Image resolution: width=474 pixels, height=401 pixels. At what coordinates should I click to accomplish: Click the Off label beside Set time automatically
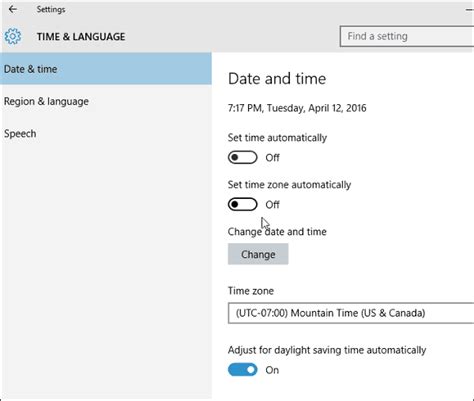[x=272, y=158]
